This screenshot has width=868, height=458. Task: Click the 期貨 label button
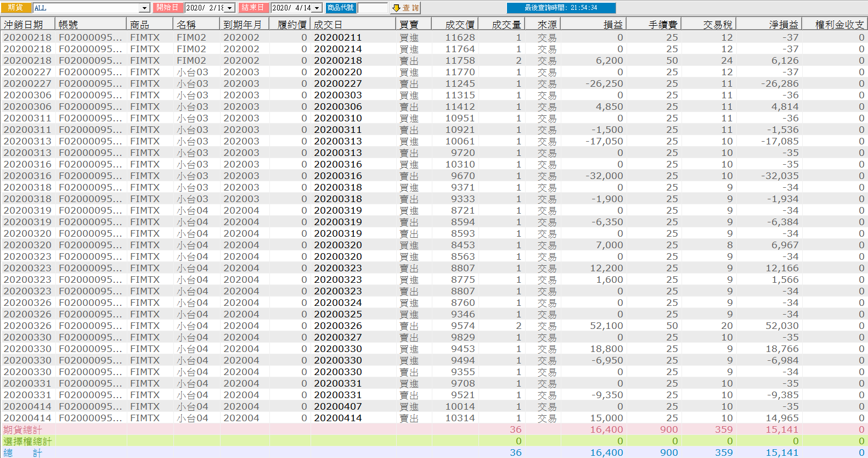pyautogui.click(x=16, y=8)
